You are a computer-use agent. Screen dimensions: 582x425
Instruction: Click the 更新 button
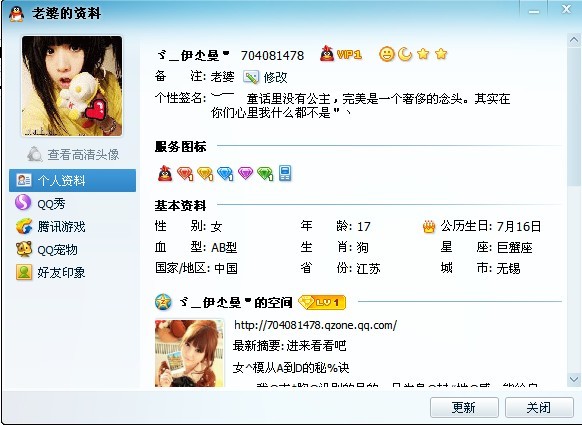click(464, 408)
